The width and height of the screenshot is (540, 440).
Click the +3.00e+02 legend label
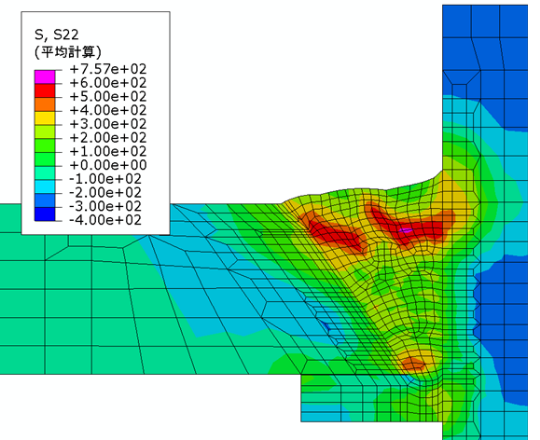click(108, 124)
